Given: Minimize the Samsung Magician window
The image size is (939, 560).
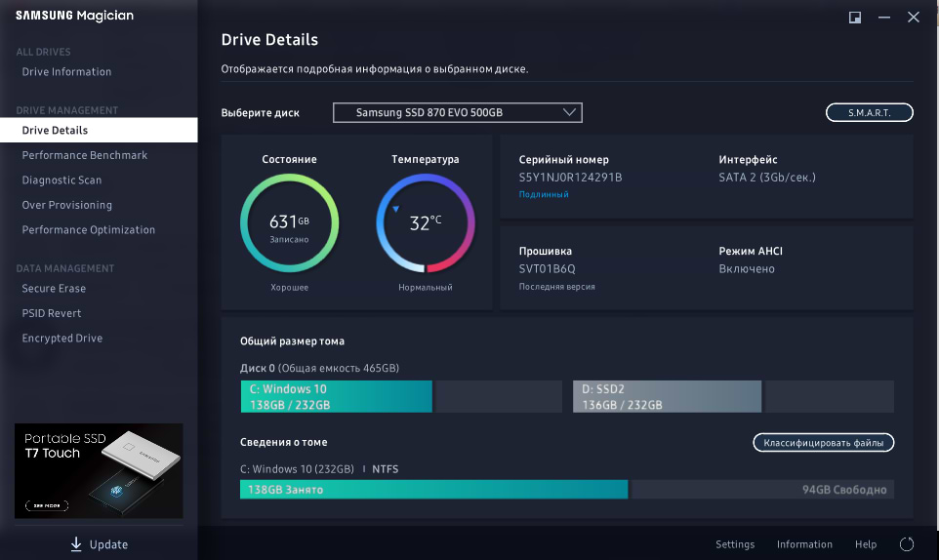Looking at the screenshot, I should click(884, 18).
